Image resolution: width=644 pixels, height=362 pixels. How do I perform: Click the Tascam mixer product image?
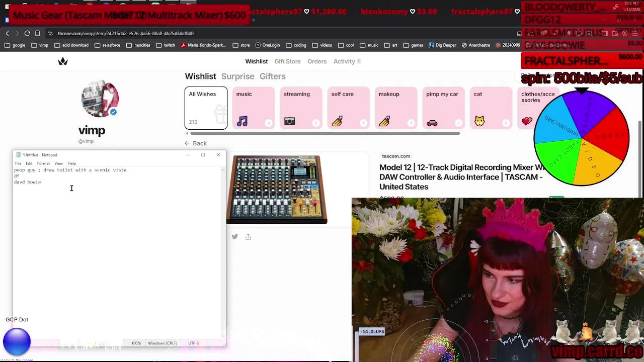[277, 190]
